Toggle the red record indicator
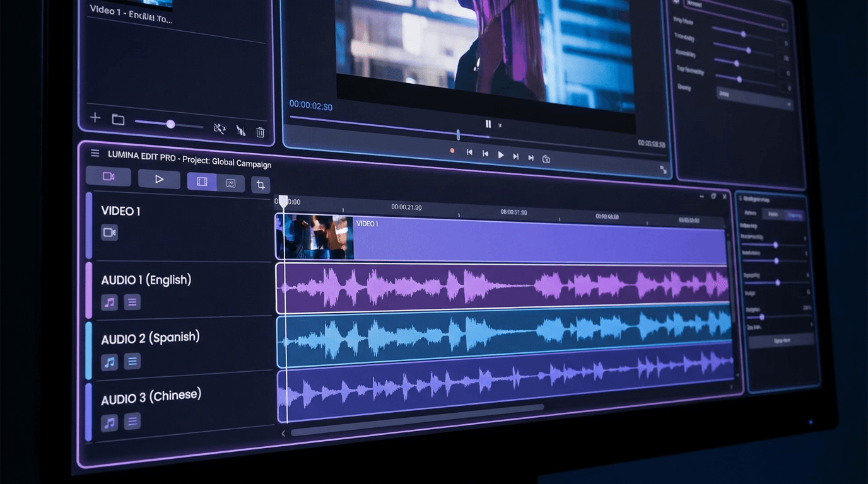Screen dimensions: 868x484 pyautogui.click(x=452, y=151)
